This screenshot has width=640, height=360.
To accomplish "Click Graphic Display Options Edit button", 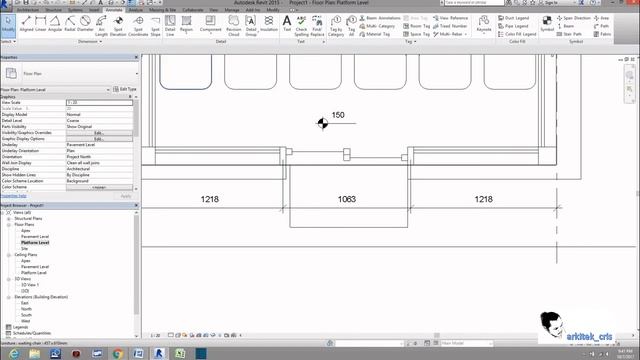I will (99, 139).
